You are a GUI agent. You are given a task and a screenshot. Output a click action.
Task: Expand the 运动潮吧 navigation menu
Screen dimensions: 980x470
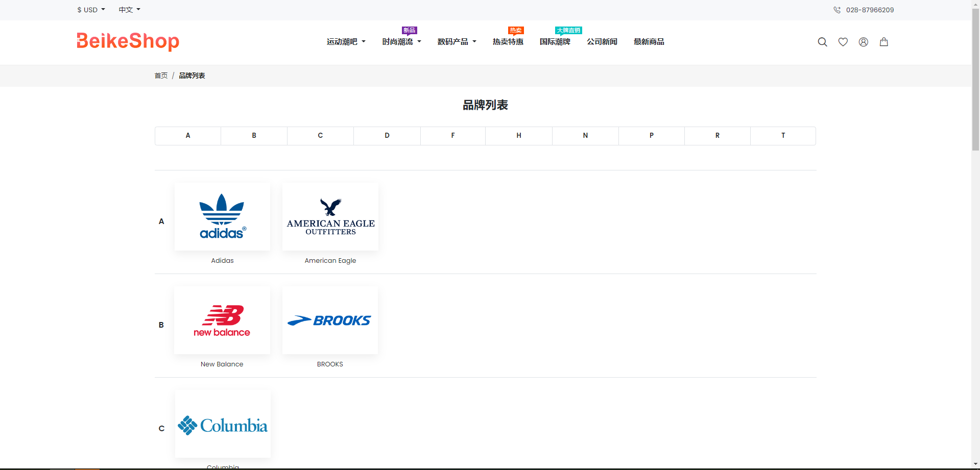point(346,42)
